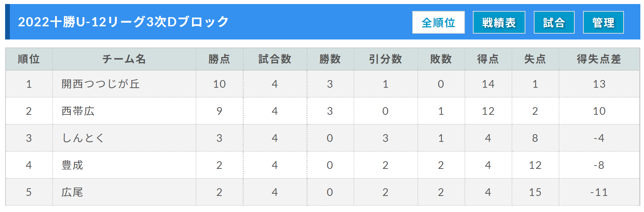644x212 pixels.
Task: Select team 広尾
Action: coord(72,192)
